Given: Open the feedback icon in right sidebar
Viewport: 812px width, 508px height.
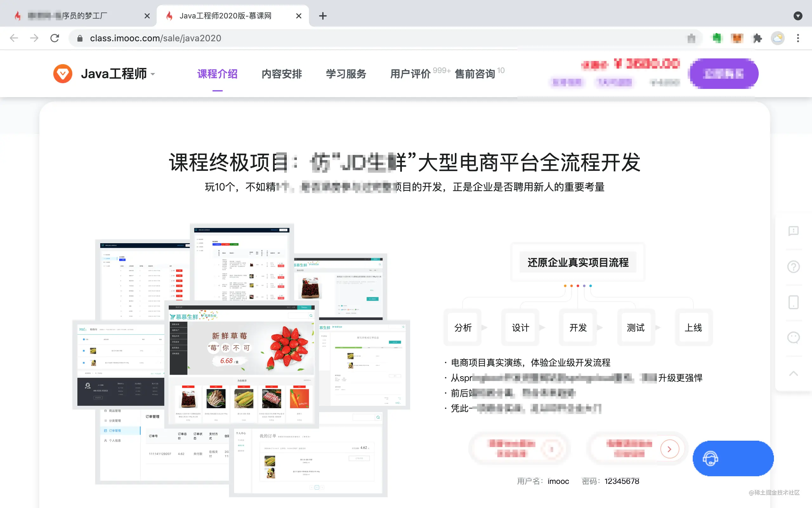Looking at the screenshot, I should click(793, 231).
